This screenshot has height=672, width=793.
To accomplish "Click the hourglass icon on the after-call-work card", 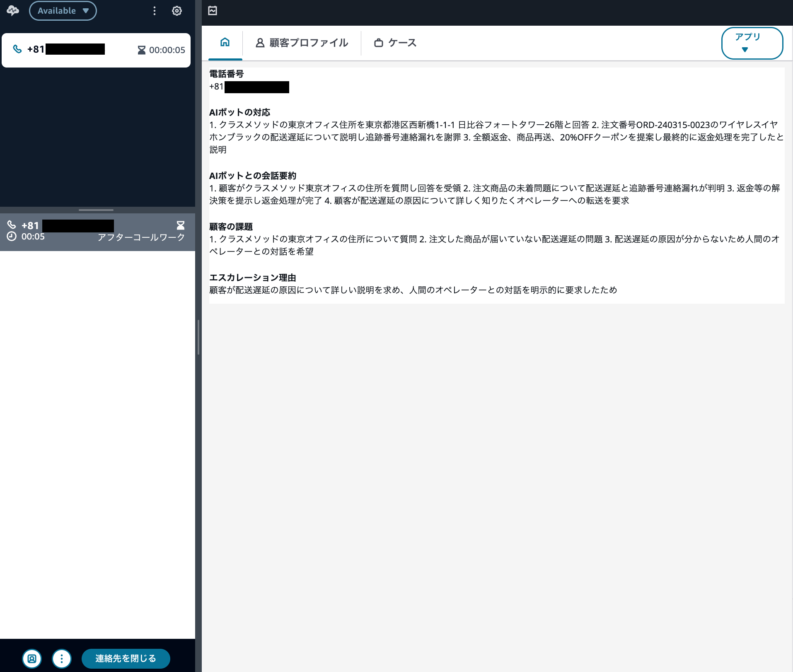I will coord(181,226).
